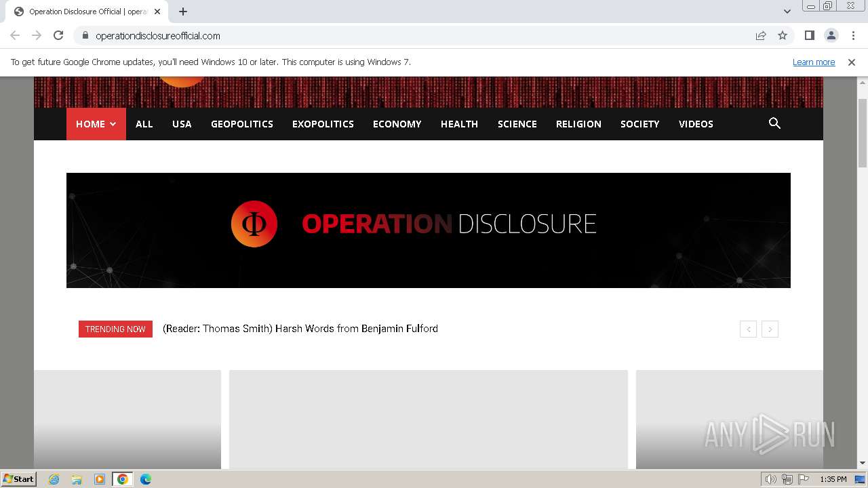Launch Internet Explorer from the taskbar

point(54,479)
